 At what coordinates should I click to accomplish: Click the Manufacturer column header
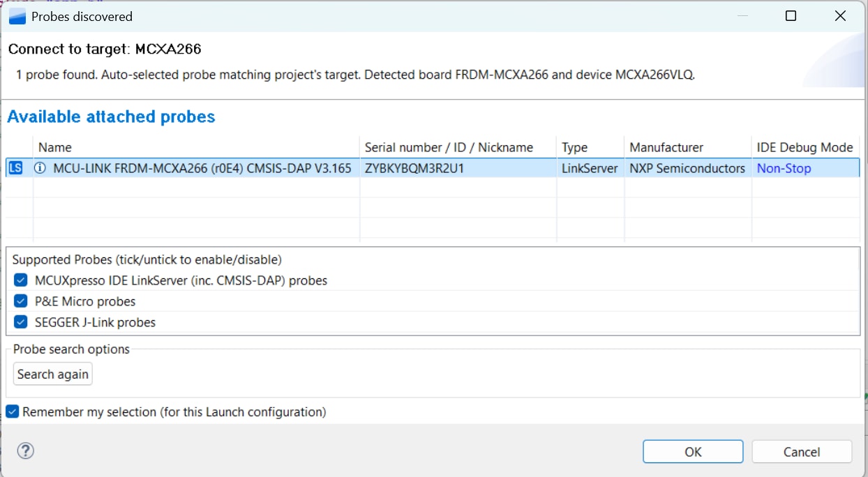(666, 147)
